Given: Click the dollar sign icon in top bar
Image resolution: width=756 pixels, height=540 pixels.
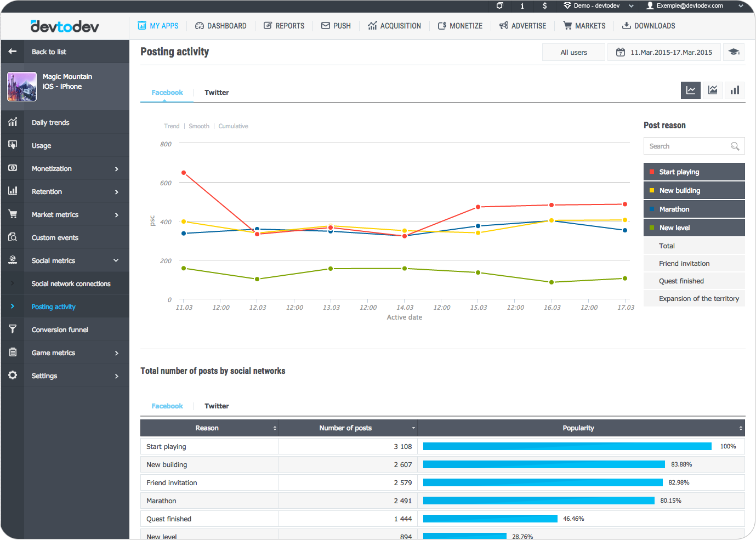Looking at the screenshot, I should click(544, 6).
